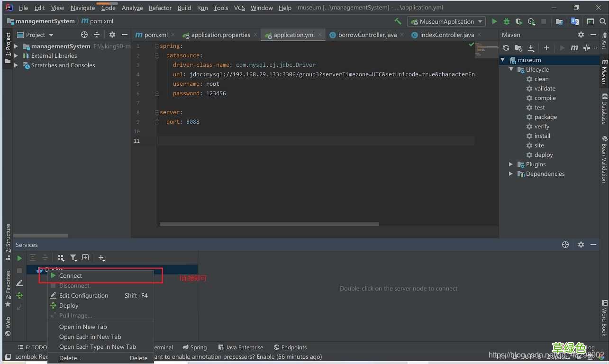609x364 pixels.
Task: Collapse the museum Maven node
Action: coord(503,60)
